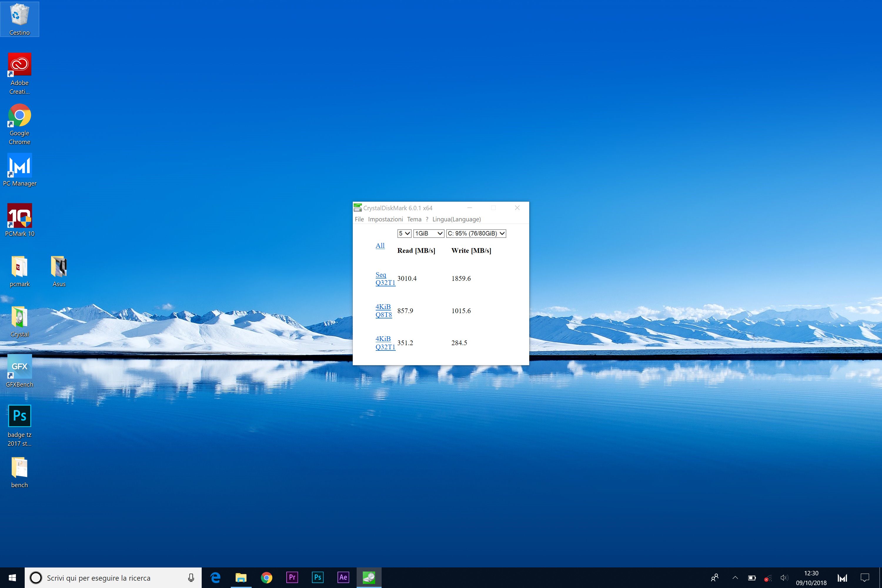Viewport: 882px width, 588px height.
Task: Launch Photoshop from the taskbar
Action: tap(317, 577)
